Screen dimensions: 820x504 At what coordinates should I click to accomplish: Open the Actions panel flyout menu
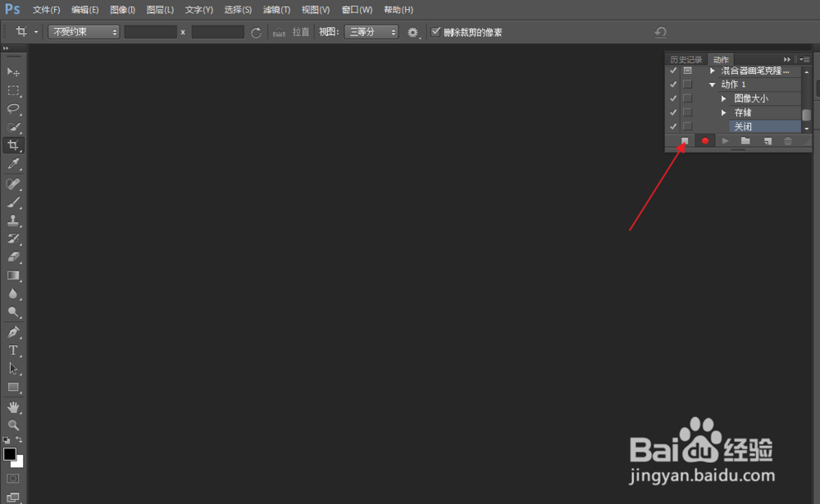[805, 60]
